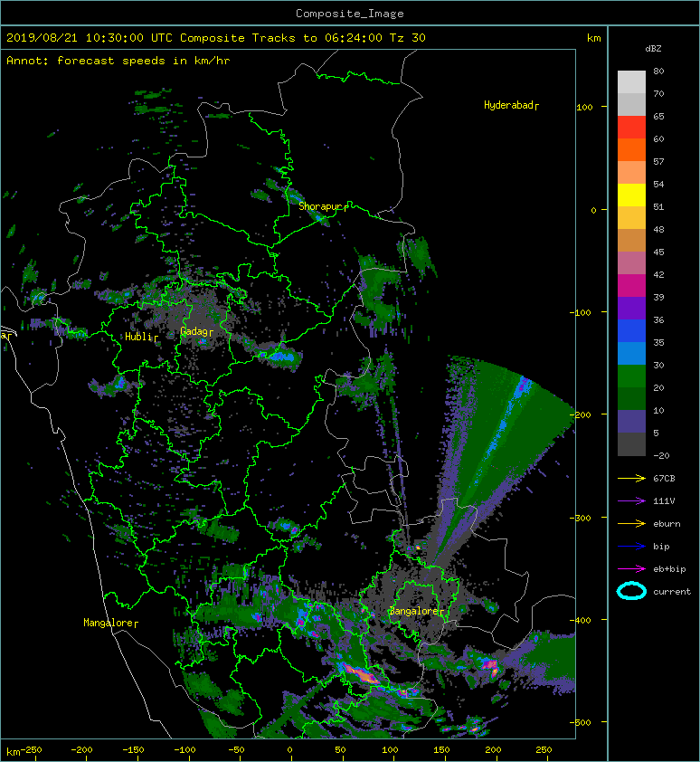
Task: Click the blue bip arrow icon
Action: coord(631,547)
